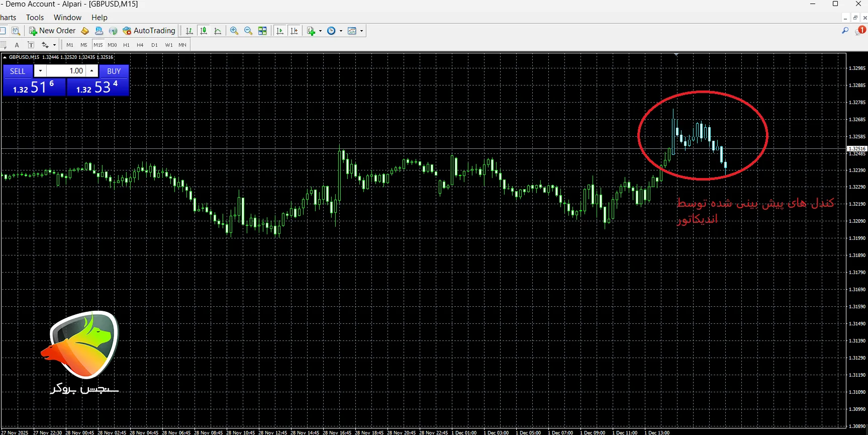The height and width of the screenshot is (435, 868).
Task: Click the New Order button
Action: (52, 31)
